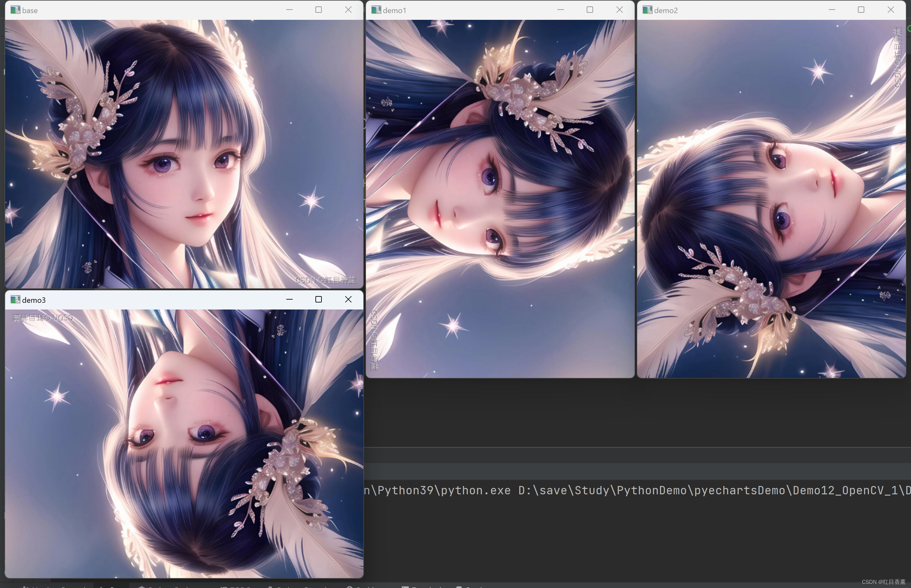Click the rotated image inside demo1 window
This screenshot has width=911, height=588.
[500, 199]
